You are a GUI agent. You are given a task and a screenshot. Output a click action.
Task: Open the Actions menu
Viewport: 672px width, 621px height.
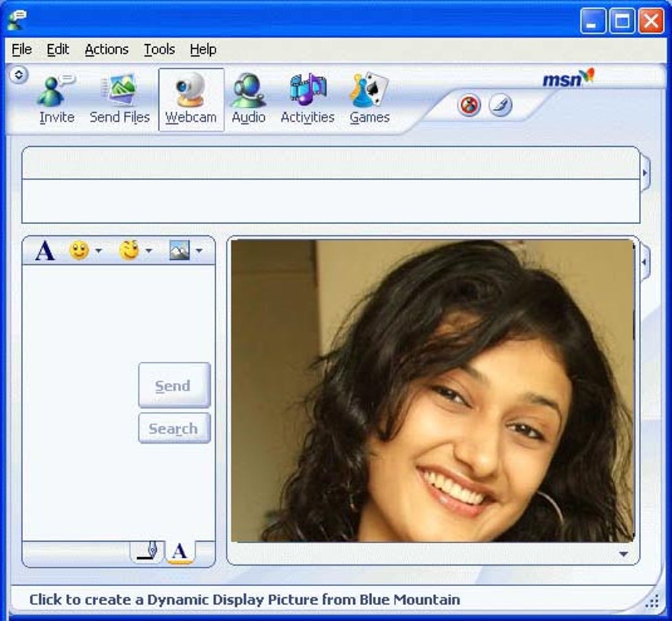click(107, 49)
